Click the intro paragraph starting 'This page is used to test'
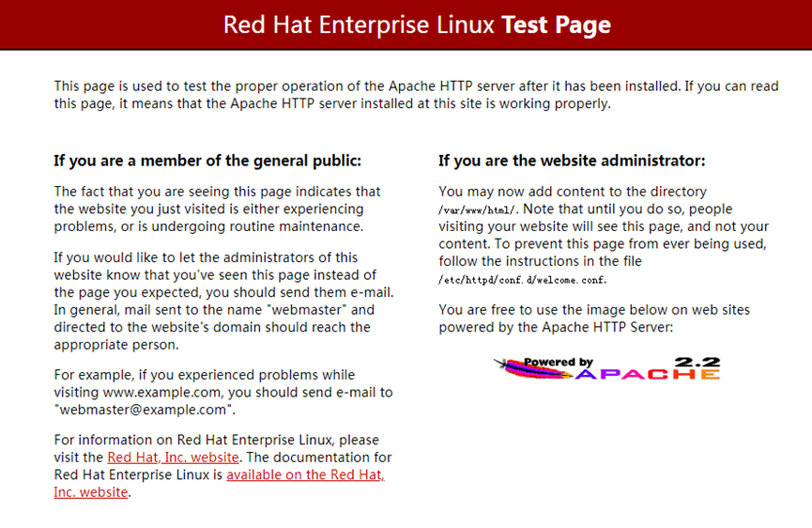812x528 pixels. pos(417,95)
